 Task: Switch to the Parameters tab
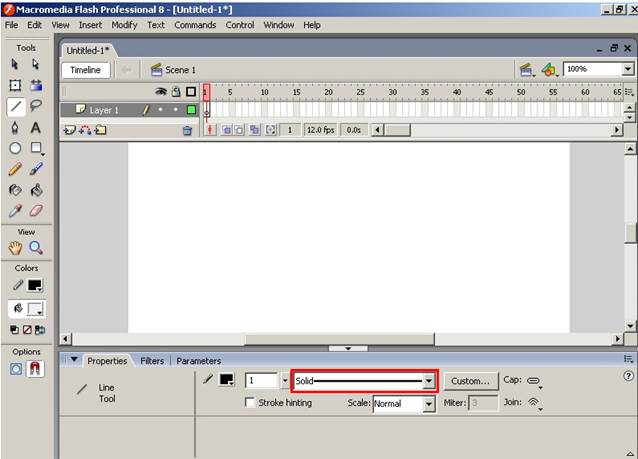click(199, 361)
